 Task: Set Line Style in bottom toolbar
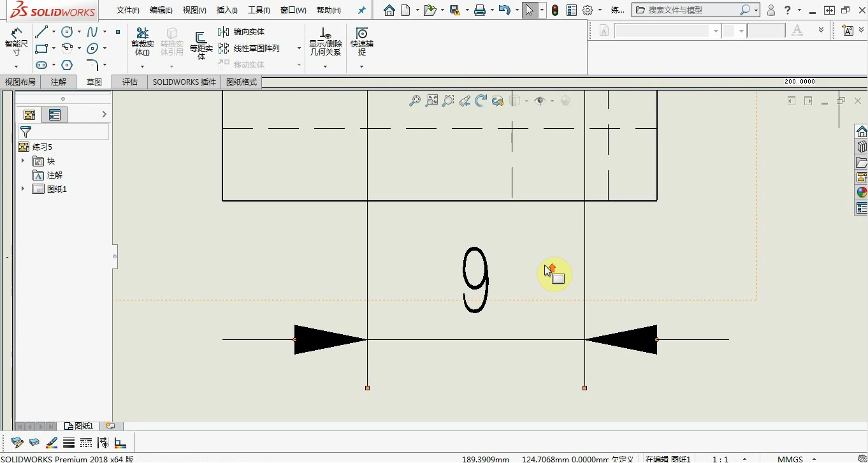[x=86, y=443]
